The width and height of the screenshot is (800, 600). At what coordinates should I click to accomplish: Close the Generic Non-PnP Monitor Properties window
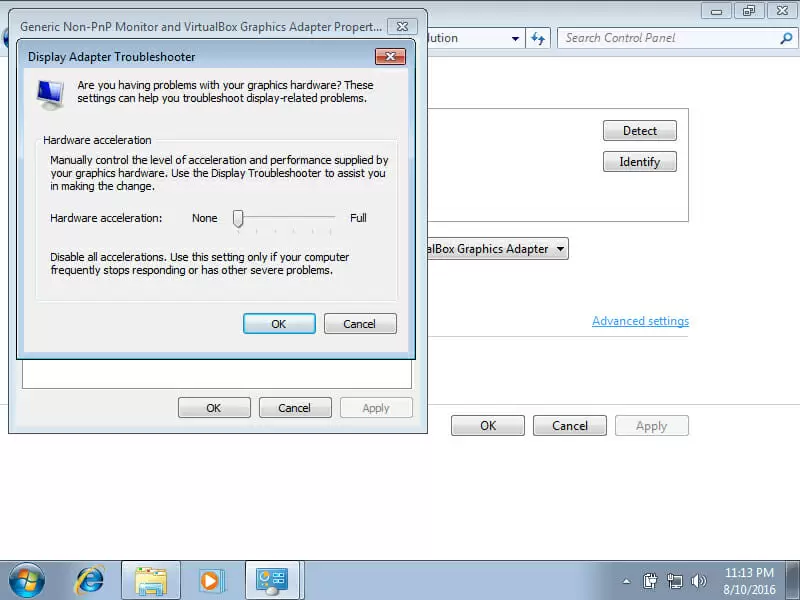click(402, 26)
